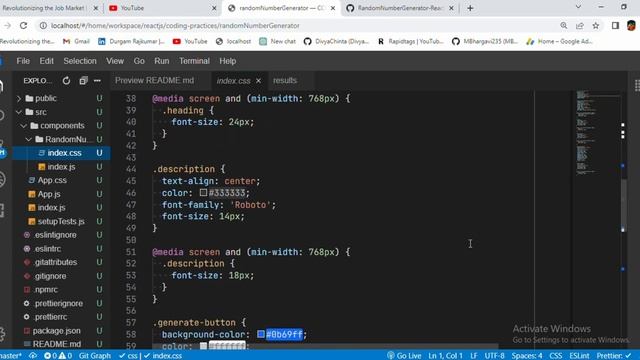
Task: Open the Home Google Ads bookmark
Action: click(x=560, y=41)
